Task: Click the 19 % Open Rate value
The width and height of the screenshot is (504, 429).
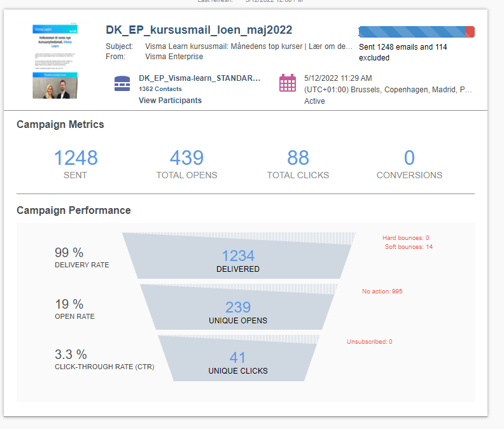Action: 69,304
